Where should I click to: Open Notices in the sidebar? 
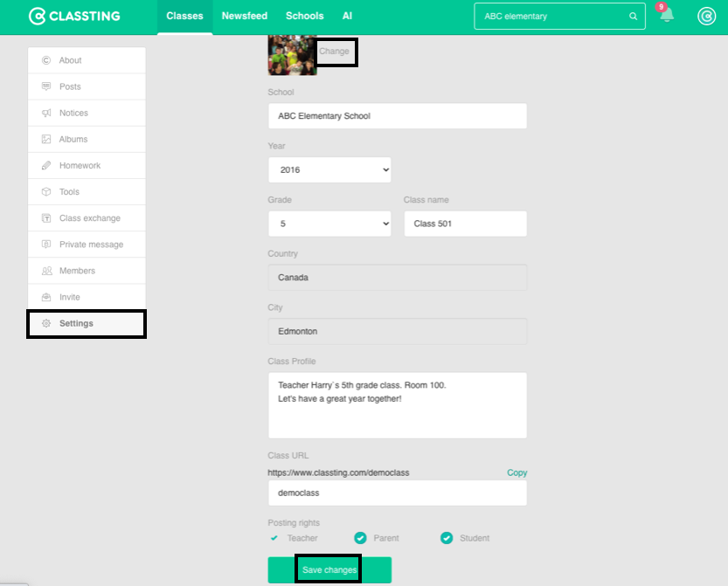pyautogui.click(x=87, y=113)
